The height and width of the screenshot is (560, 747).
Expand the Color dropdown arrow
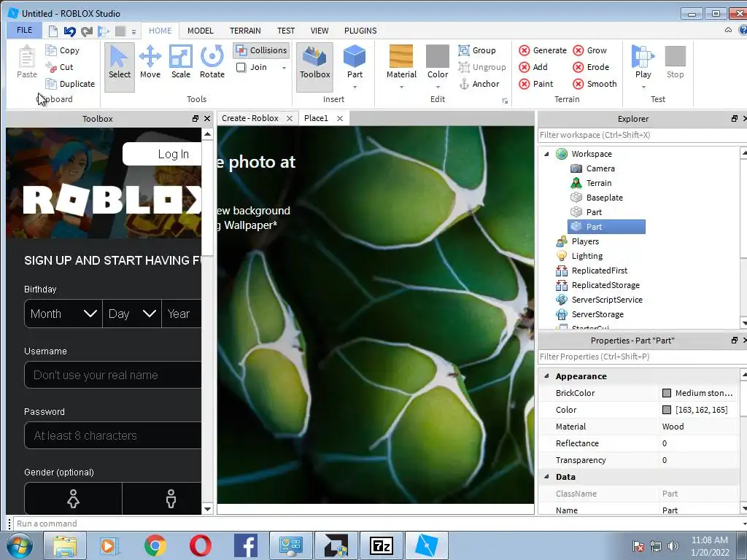pos(438,87)
